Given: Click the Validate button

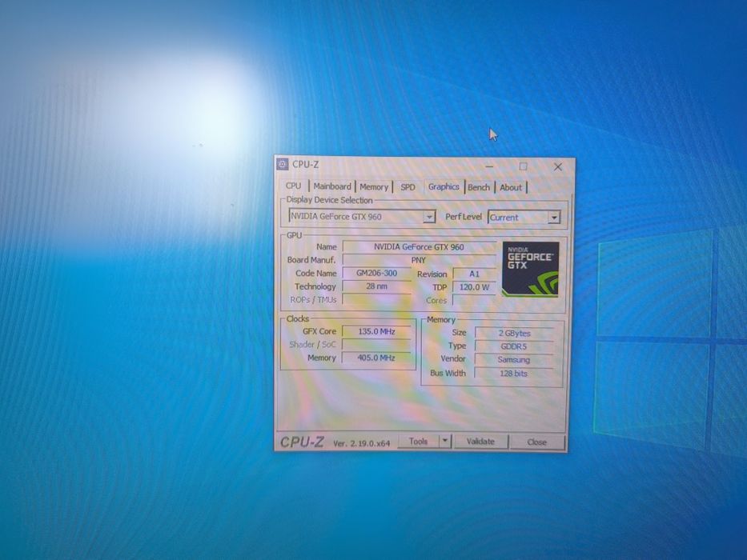Looking at the screenshot, I should pyautogui.click(x=480, y=442).
